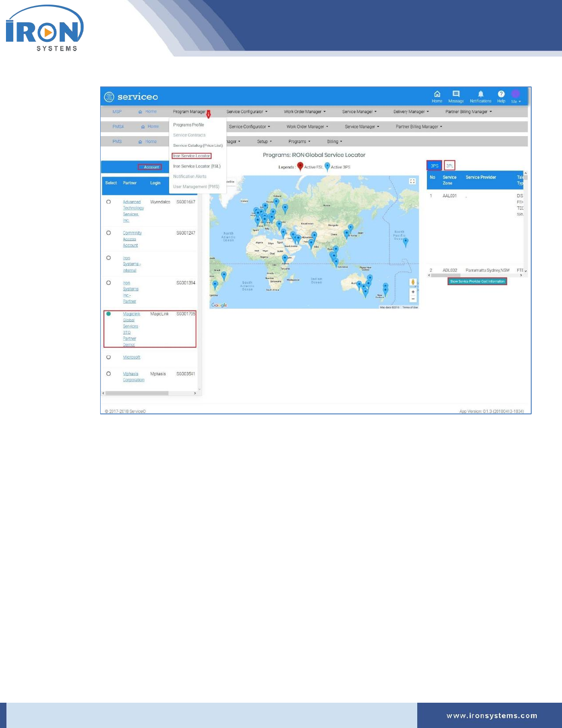The width and height of the screenshot is (562, 728).
Task: Expand Partner Billing Manager in MSP row
Action: click(x=468, y=112)
